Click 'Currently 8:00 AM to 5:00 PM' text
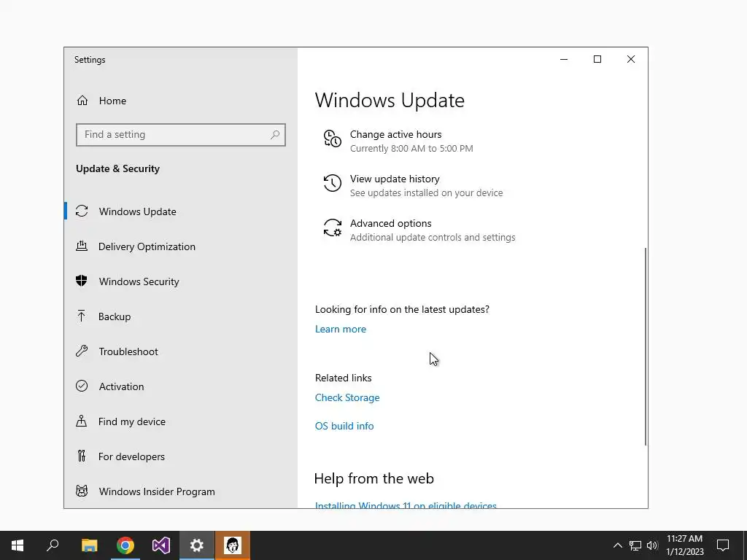This screenshot has width=747, height=560. click(x=411, y=149)
